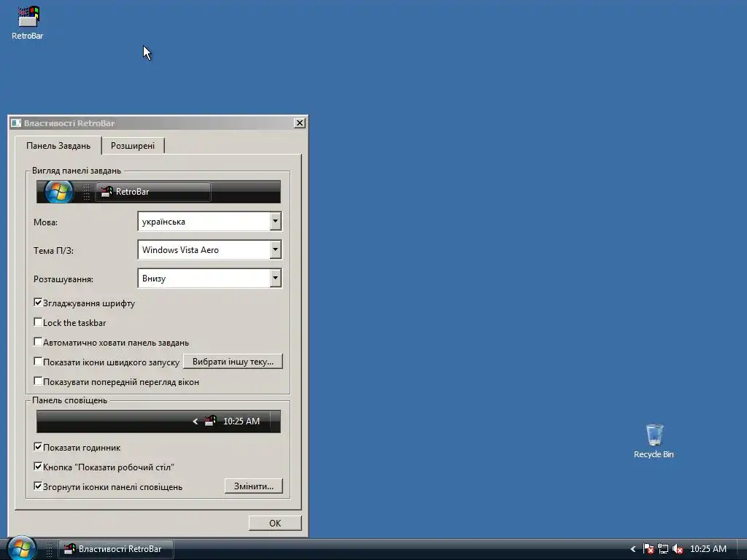Click the tray arrow in the notification preview
747x560 pixels.
point(196,421)
